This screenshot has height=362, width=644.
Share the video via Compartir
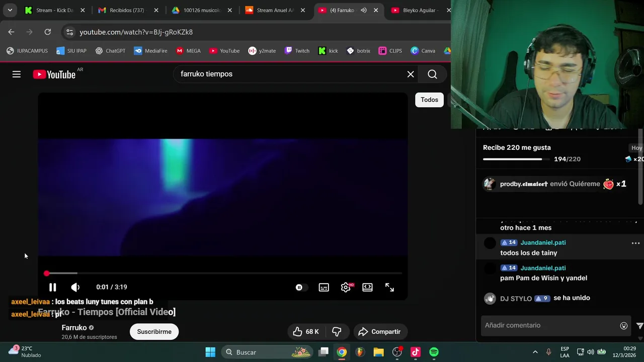point(379,331)
